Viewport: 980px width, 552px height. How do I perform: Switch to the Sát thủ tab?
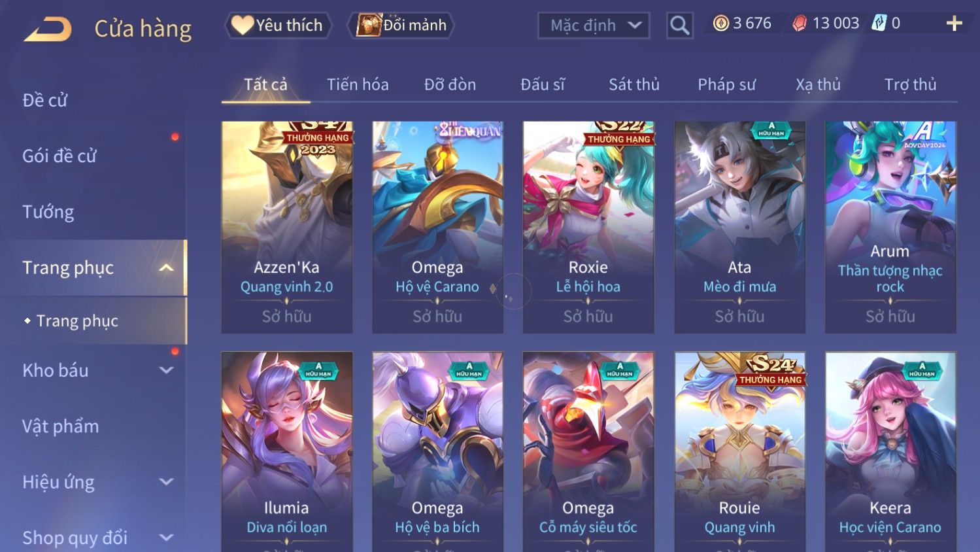(x=634, y=84)
